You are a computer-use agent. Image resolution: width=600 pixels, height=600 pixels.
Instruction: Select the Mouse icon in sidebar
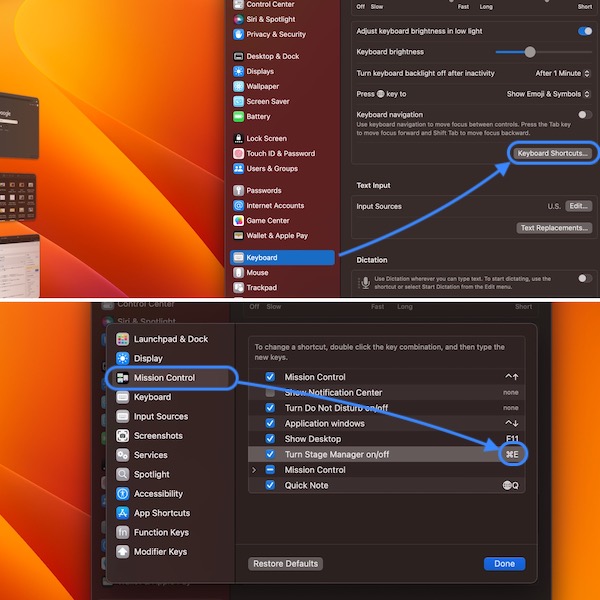point(238,272)
